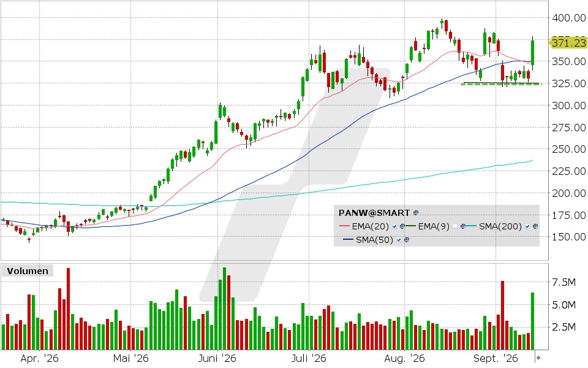
Task: Click the red EMA(20) legend line swatch
Action: pyautogui.click(x=344, y=226)
